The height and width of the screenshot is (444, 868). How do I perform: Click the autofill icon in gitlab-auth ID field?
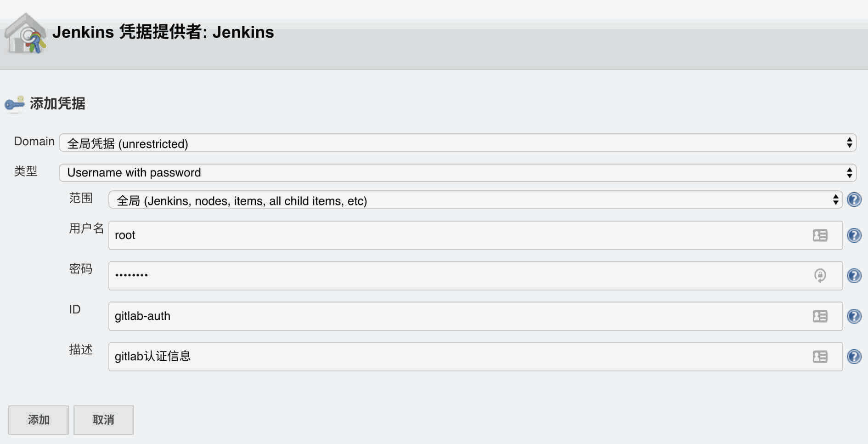[820, 316]
